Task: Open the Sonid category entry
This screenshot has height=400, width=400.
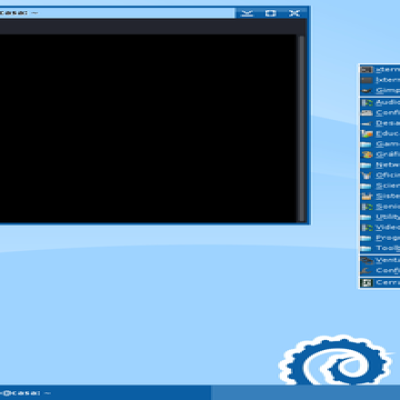Action: [x=380, y=206]
